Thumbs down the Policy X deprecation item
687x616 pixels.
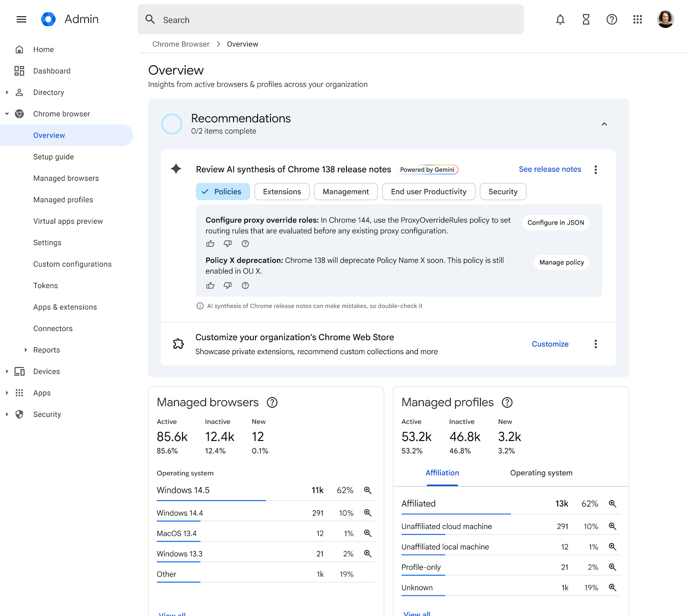[228, 285]
